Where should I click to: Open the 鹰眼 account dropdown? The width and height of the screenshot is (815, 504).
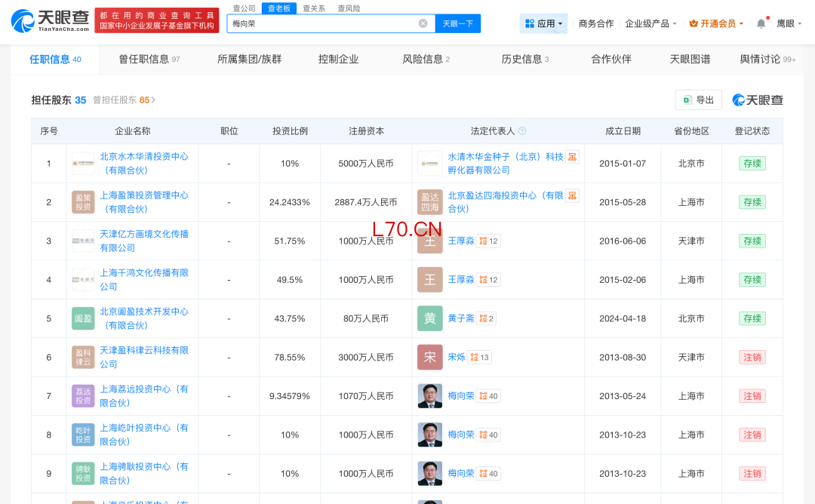click(789, 23)
